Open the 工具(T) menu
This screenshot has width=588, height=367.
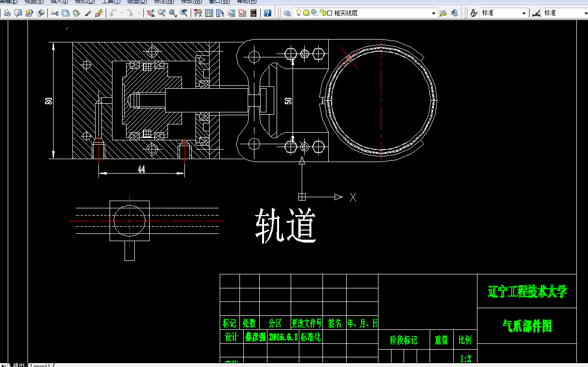(111, 2)
